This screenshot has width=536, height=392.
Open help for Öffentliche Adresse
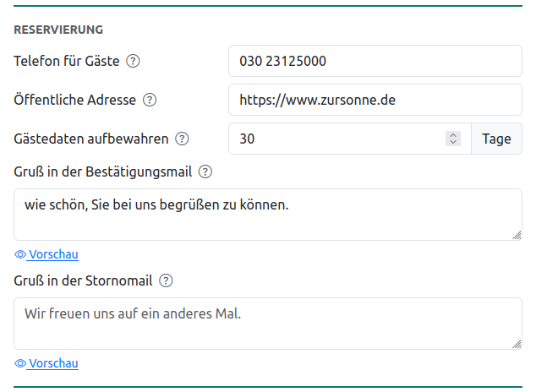[150, 100]
